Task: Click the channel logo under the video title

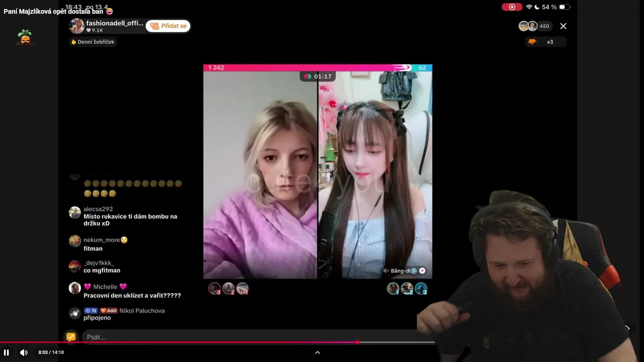Action: pyautogui.click(x=24, y=37)
